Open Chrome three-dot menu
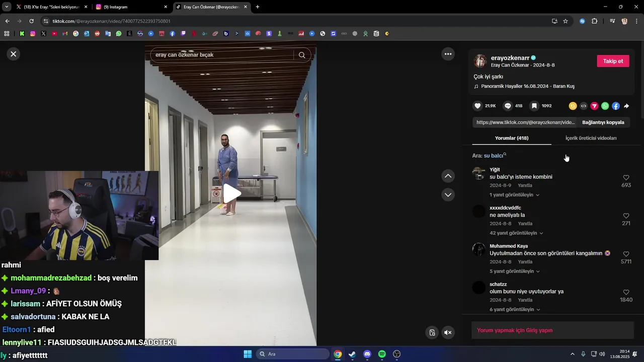 pyautogui.click(x=637, y=21)
